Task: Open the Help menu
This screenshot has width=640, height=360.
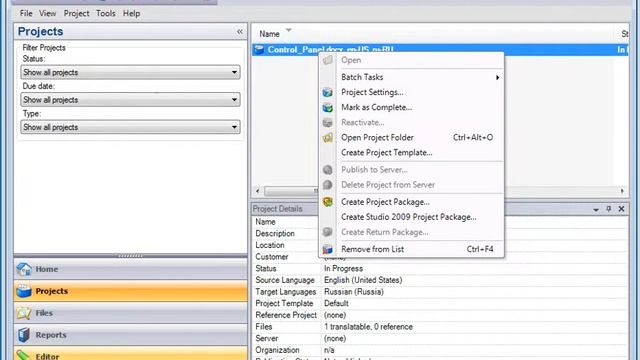Action: (x=131, y=13)
